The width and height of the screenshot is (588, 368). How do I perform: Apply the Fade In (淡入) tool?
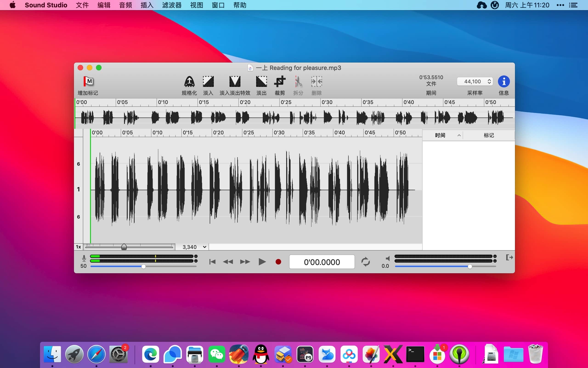pyautogui.click(x=208, y=81)
